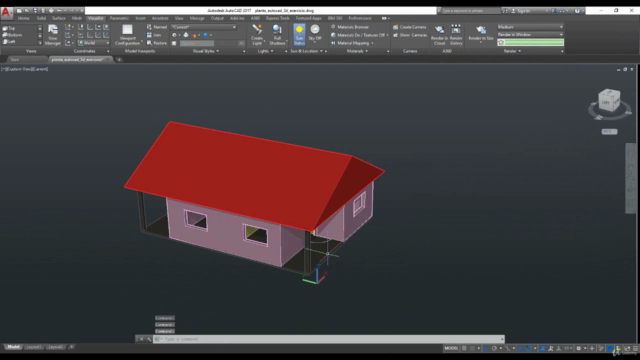
Task: Click MODEL in the status bar
Action: coord(451,348)
